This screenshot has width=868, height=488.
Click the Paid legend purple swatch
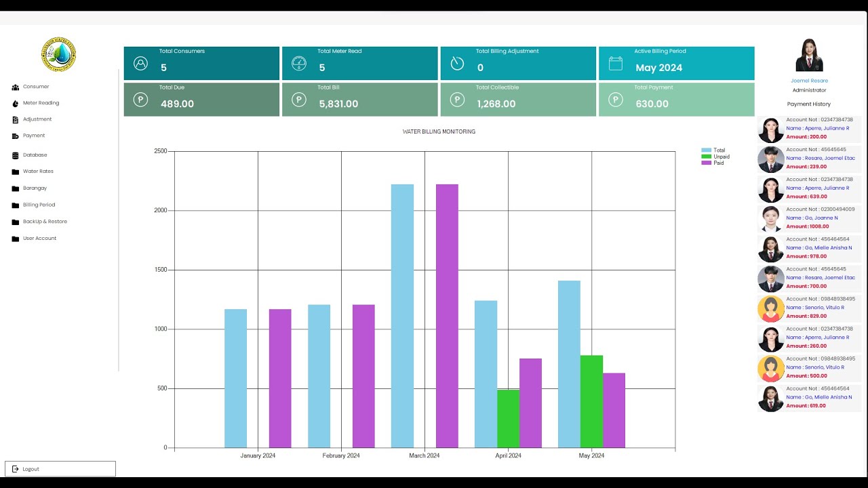[707, 163]
